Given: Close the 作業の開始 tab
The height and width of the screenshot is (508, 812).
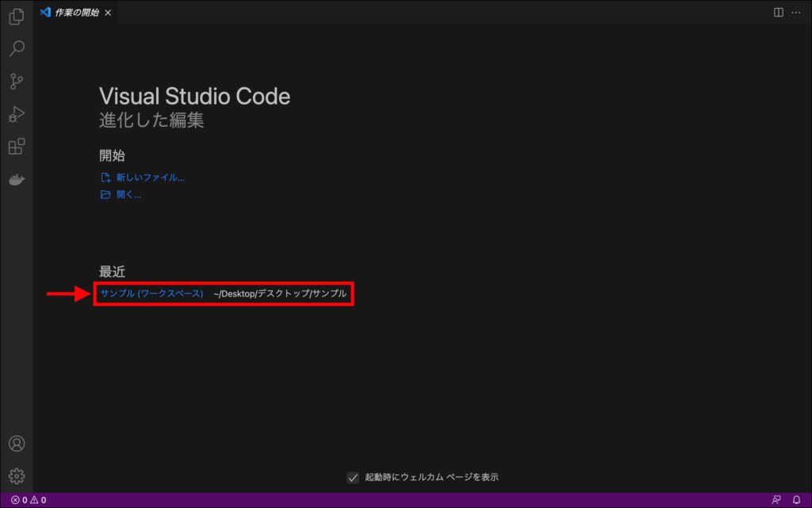Looking at the screenshot, I should (x=108, y=13).
